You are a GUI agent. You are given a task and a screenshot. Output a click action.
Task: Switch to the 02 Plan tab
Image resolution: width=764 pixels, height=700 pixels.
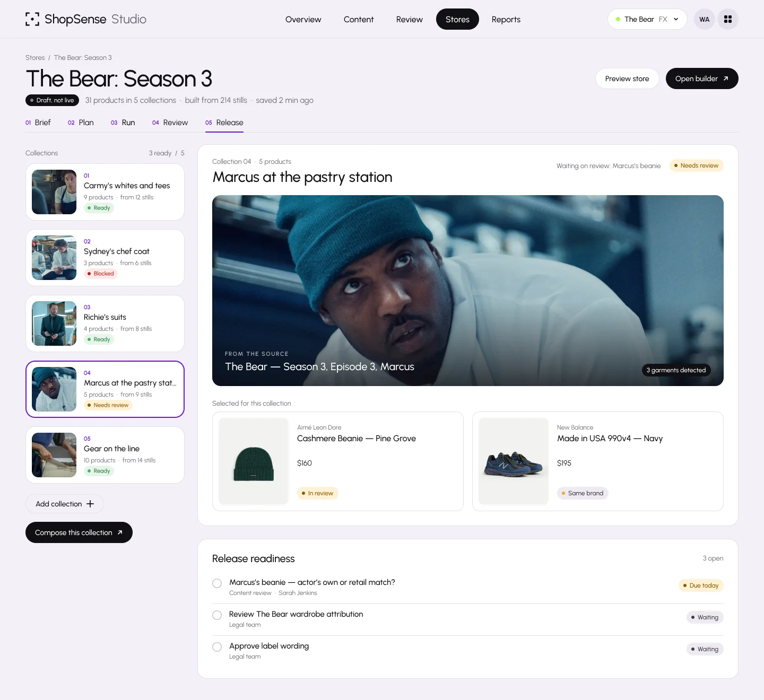tap(81, 122)
